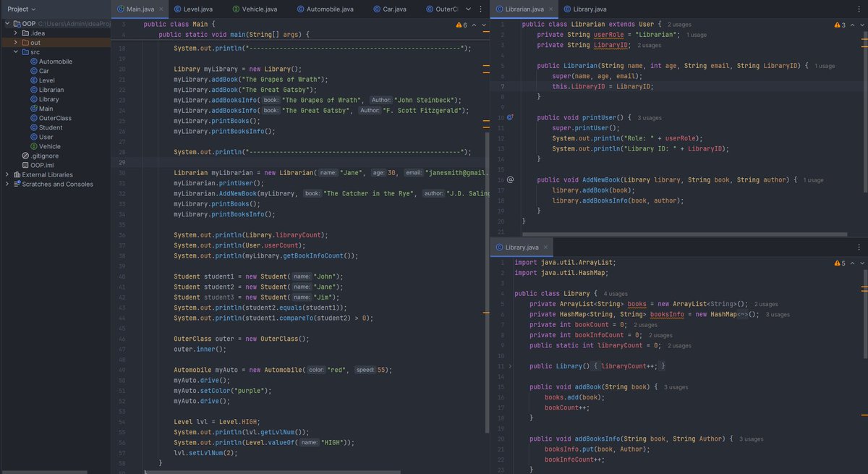Open warnings indicator showing 6 in Main.java
Image resolution: width=868 pixels, height=474 pixels.
click(x=461, y=25)
